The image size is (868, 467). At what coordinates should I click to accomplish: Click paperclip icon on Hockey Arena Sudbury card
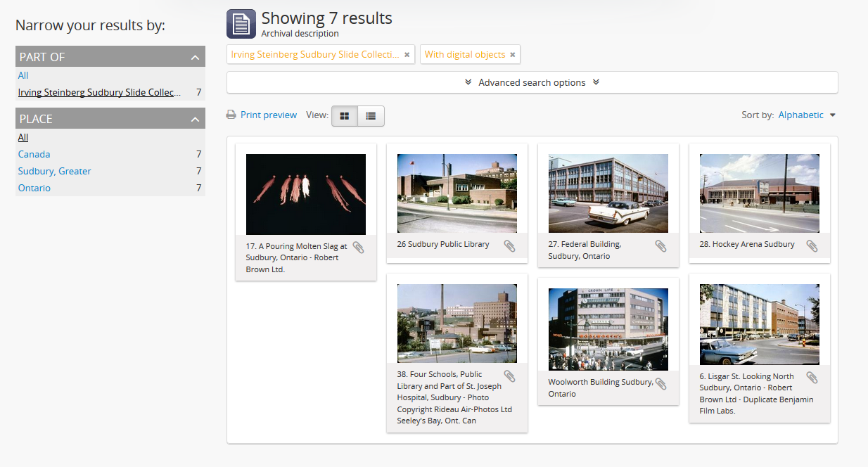812,245
